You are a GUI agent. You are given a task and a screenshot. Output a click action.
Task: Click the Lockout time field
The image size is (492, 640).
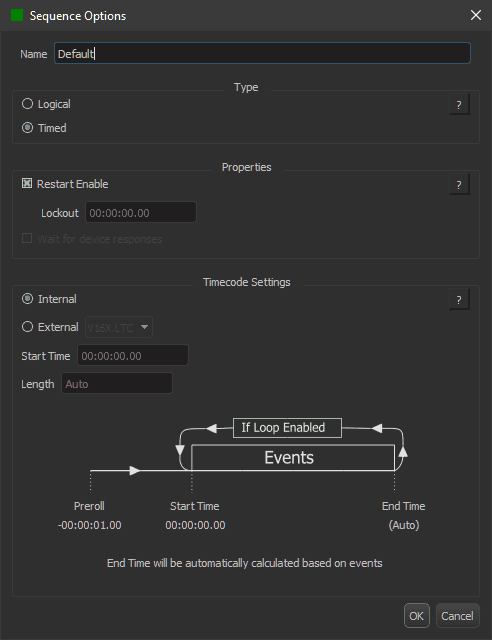(141, 212)
